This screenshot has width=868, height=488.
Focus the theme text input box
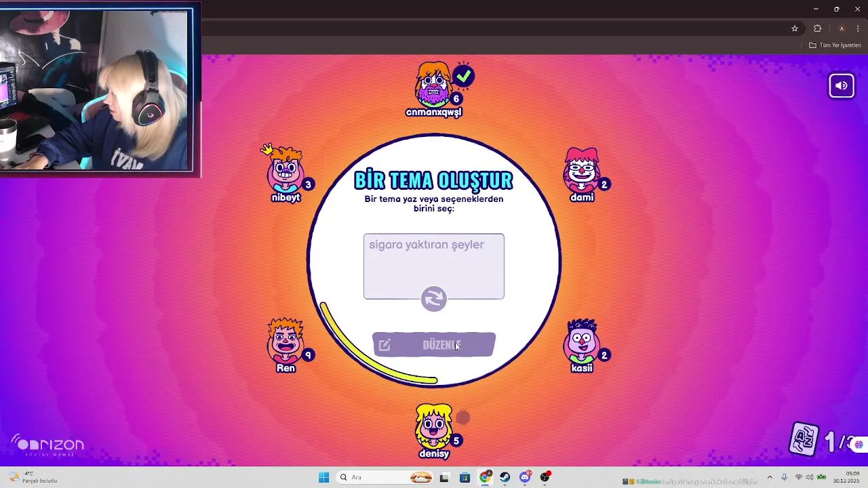tap(434, 266)
